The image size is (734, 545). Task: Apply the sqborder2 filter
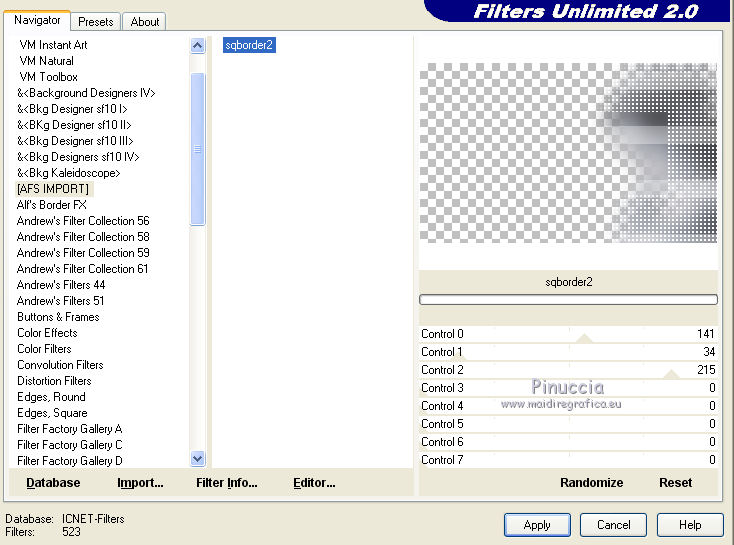pyautogui.click(x=537, y=525)
